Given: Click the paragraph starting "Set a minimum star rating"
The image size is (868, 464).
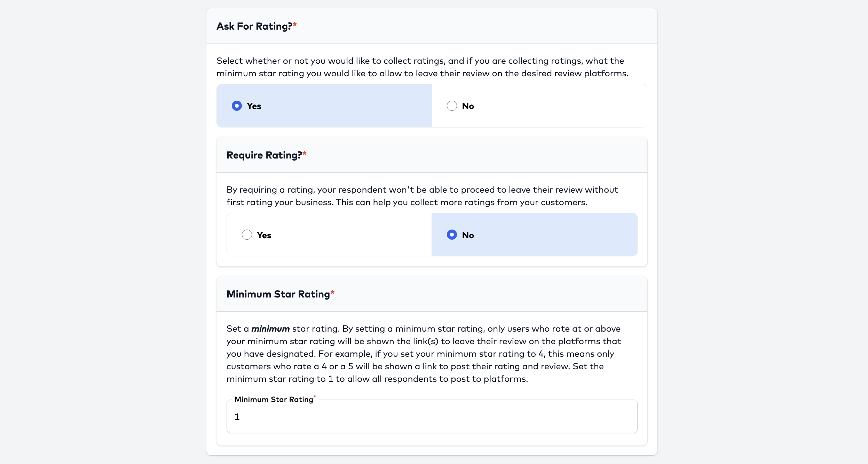Looking at the screenshot, I should click(x=423, y=354).
